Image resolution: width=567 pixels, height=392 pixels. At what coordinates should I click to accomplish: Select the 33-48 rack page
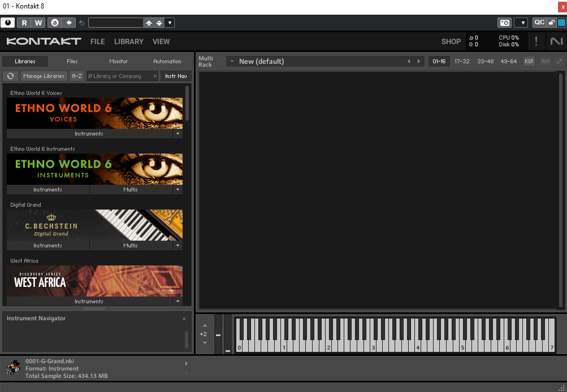tap(485, 62)
